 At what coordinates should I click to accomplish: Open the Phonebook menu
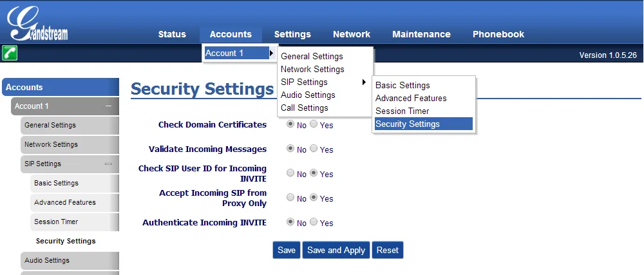pyautogui.click(x=498, y=34)
